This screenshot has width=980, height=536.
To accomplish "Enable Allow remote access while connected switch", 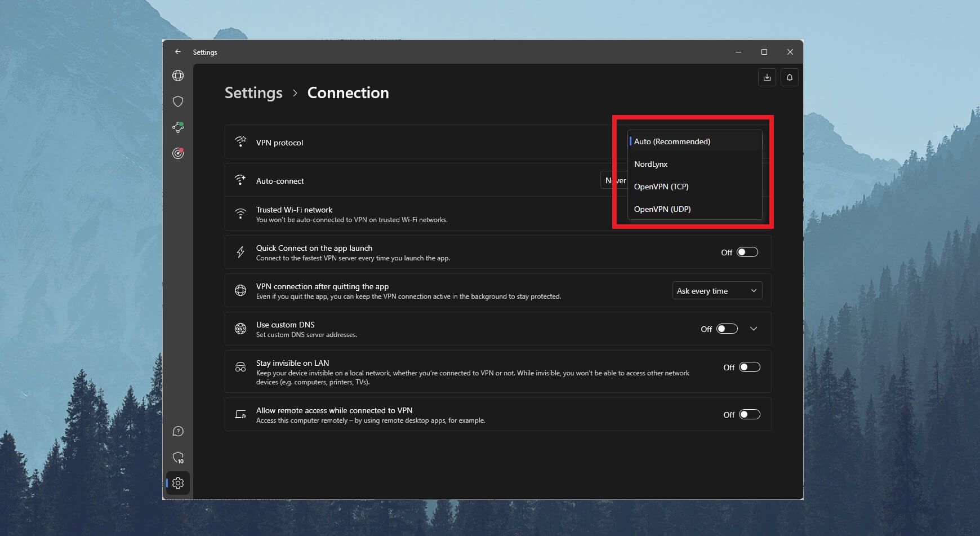I will click(x=750, y=414).
